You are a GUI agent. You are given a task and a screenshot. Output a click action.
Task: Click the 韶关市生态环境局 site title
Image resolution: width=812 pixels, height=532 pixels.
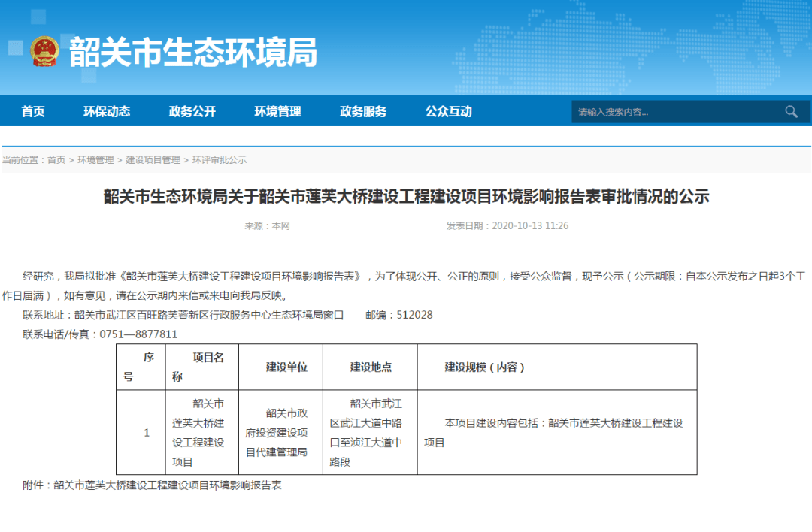click(x=193, y=53)
